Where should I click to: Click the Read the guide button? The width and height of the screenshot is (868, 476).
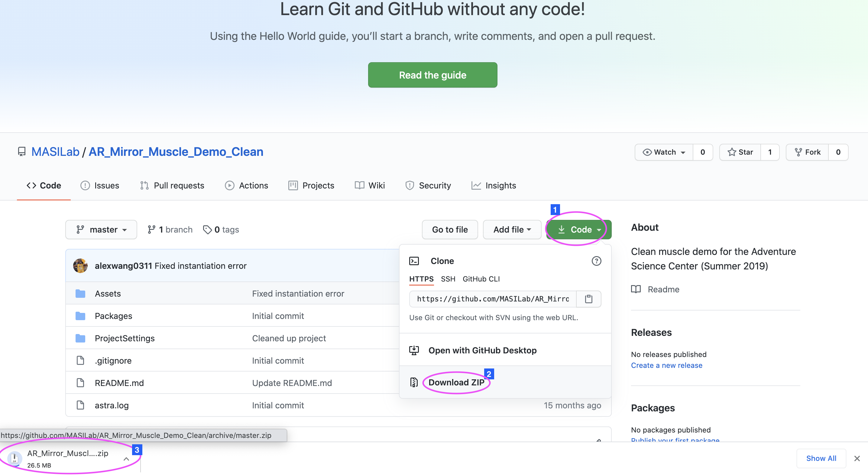(432, 75)
